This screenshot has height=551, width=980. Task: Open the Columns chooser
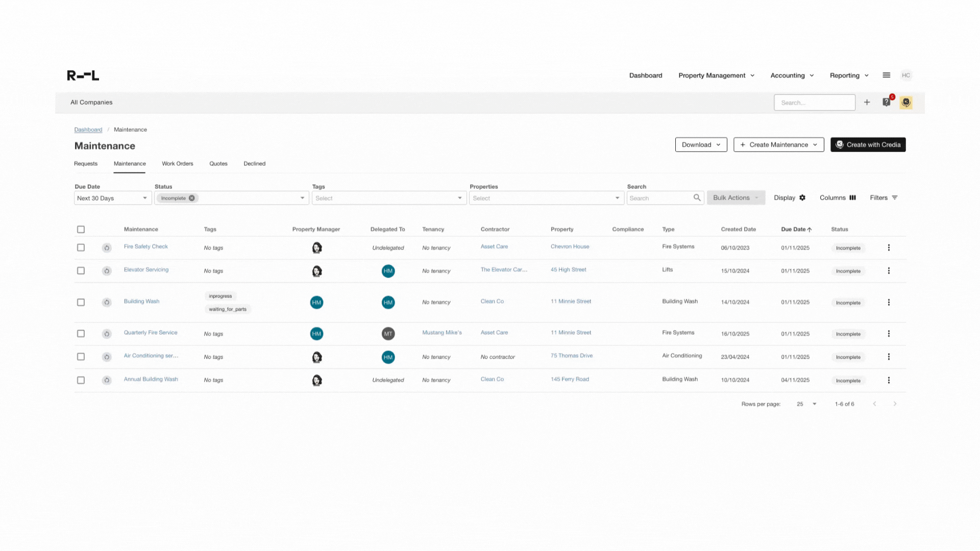838,198
